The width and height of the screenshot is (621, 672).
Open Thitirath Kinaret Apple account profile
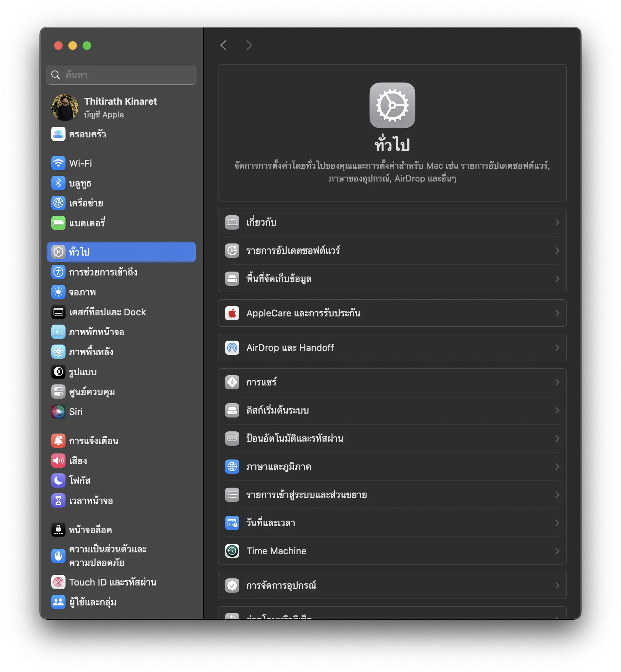pyautogui.click(x=120, y=107)
